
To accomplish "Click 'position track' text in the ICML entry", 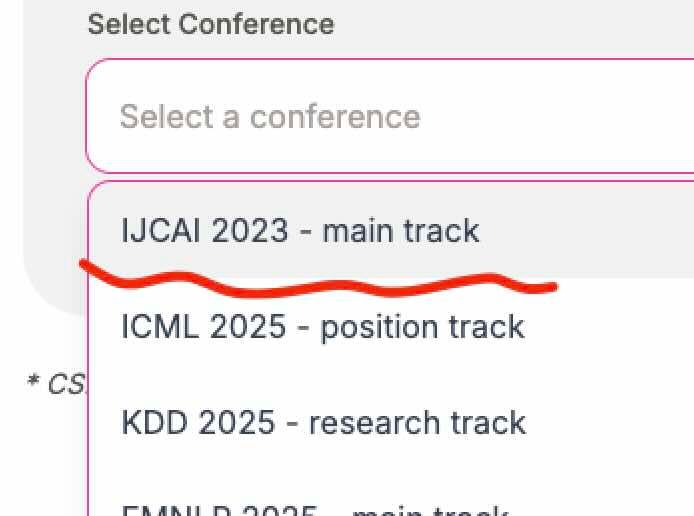I will (x=422, y=327).
